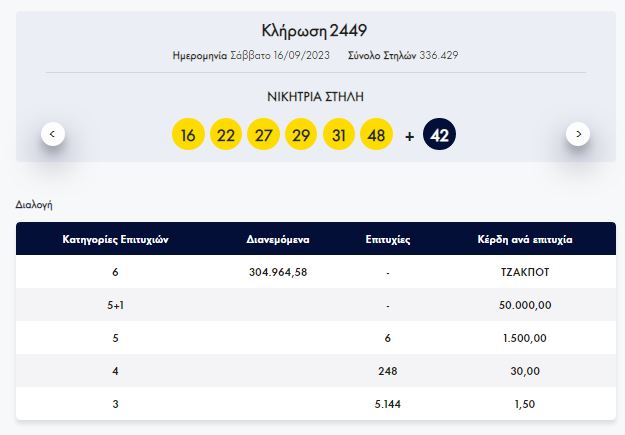Click the ΤΖΑΚΠΟΤ cell in category 6 row
625x435 pixels.
[525, 272]
